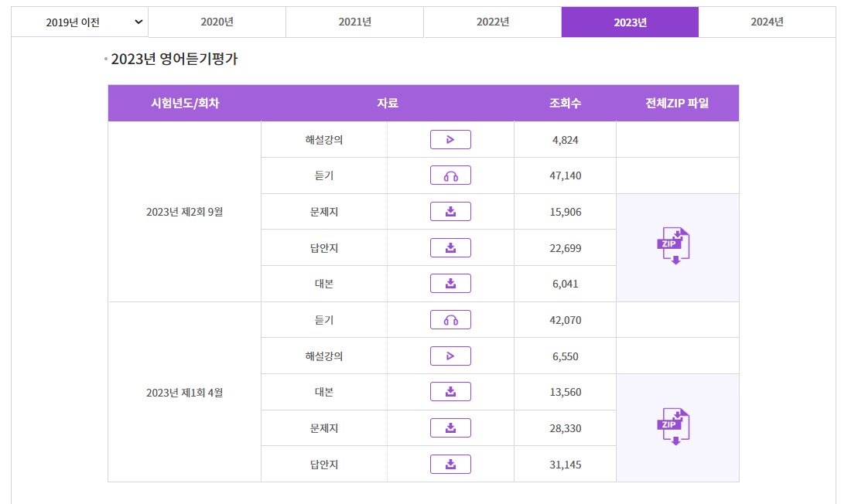Click the view count 22,699
Viewport: 841px width, 504px height.
566,248
